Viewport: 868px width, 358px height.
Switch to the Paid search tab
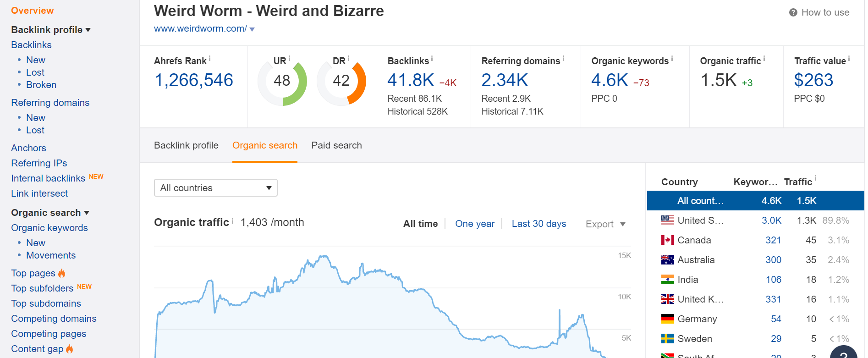[336, 145]
